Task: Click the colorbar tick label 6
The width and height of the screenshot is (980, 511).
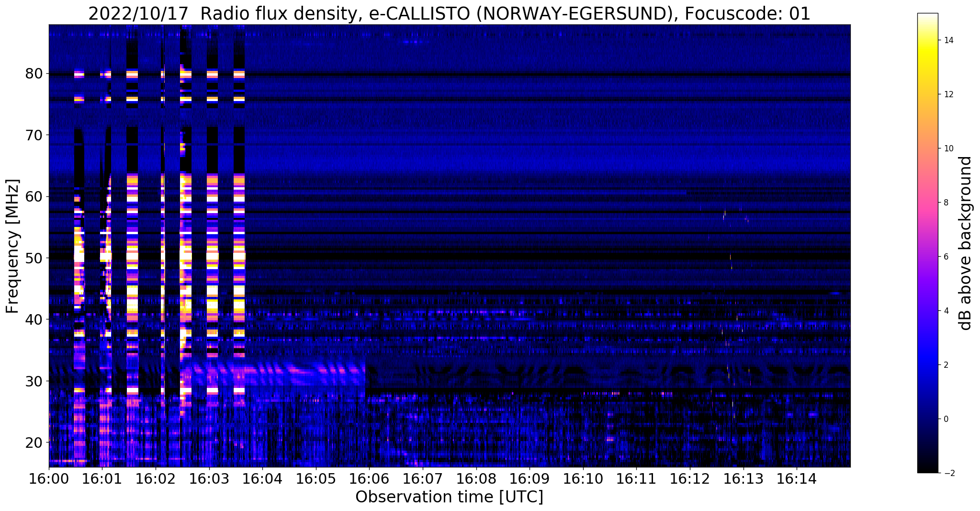Action: pos(945,257)
